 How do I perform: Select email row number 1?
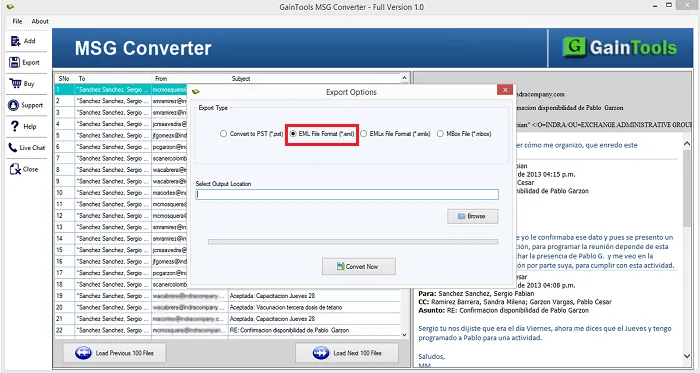[x=121, y=90]
